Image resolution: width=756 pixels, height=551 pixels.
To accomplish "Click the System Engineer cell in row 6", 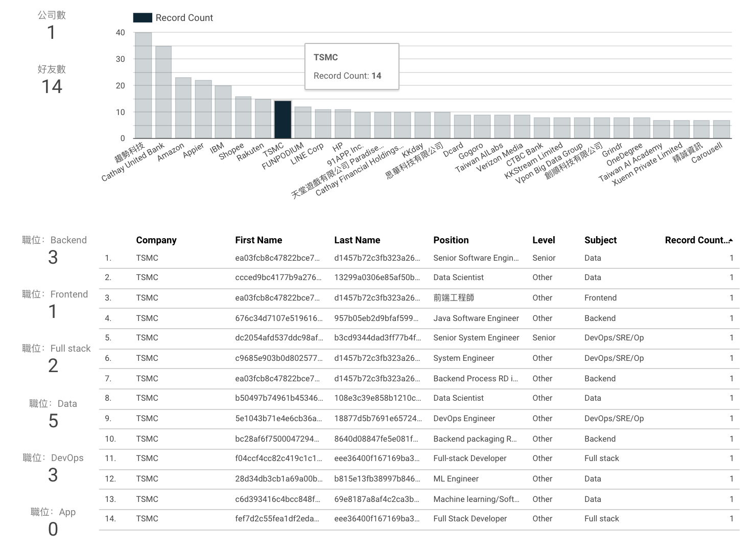I will 464,358.
